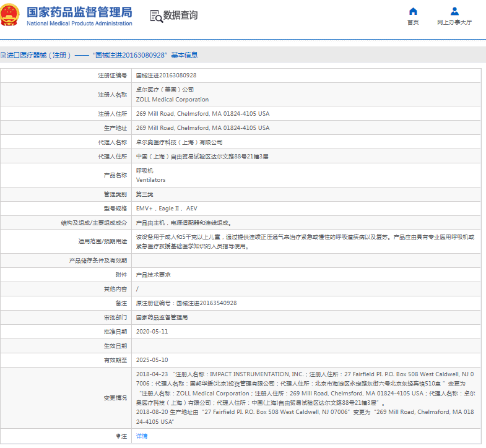Click the 产品由主机 composition text
The image size is (486, 448).
[184, 223]
